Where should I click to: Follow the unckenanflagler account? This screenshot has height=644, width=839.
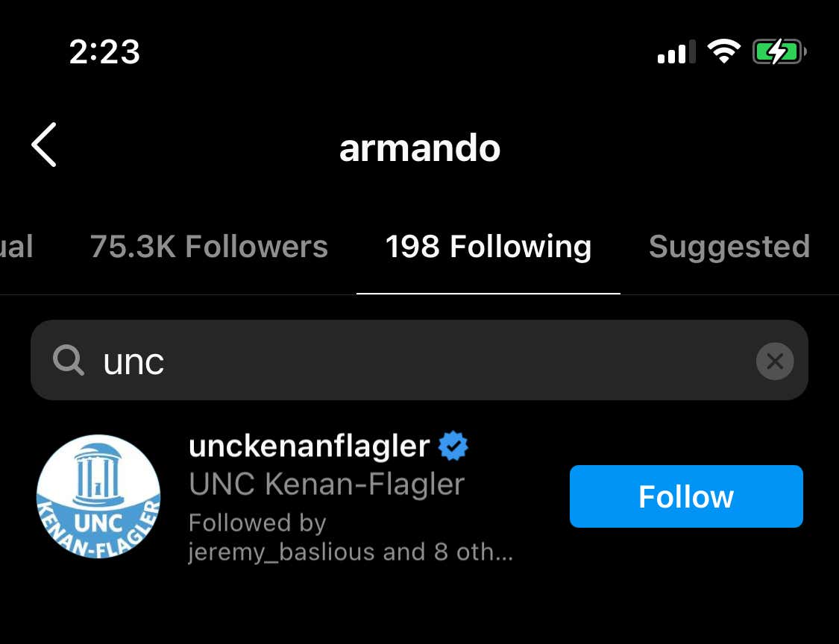686,496
